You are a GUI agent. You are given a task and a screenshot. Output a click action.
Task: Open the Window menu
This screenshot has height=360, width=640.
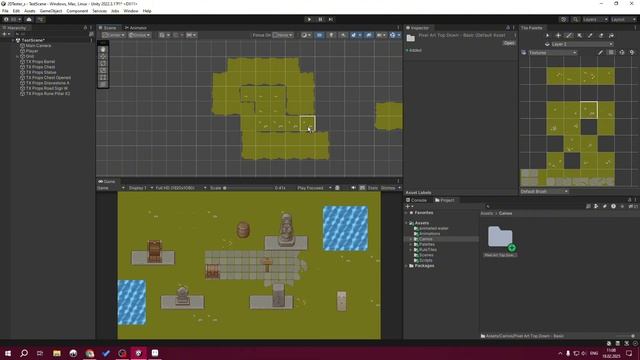(x=131, y=11)
